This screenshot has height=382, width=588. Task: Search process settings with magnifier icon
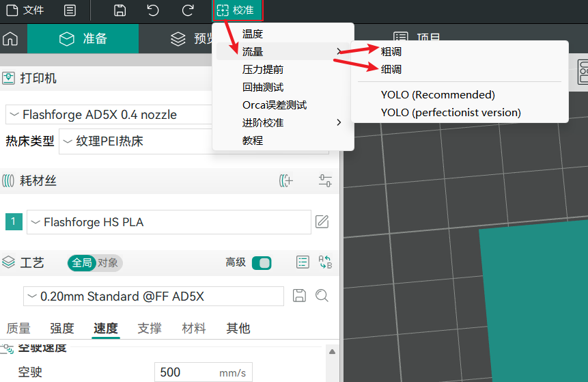coord(322,295)
